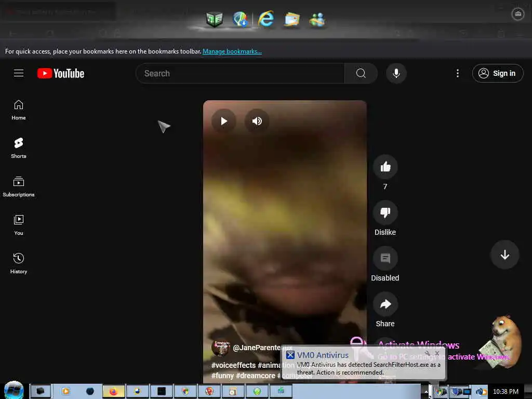Image resolution: width=532 pixels, height=399 pixels.
Task: Like this Short with thumbs up
Action: (385, 167)
